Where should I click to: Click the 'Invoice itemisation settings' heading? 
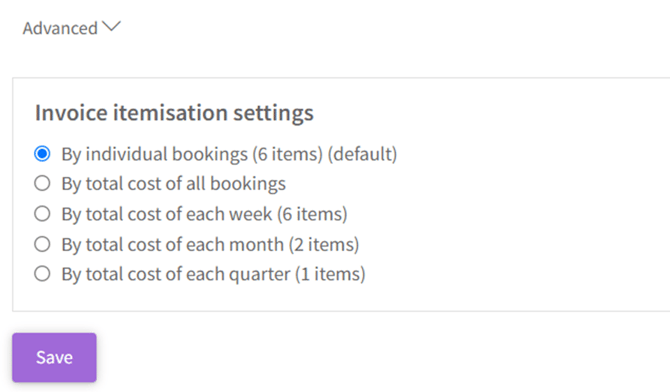click(x=174, y=113)
